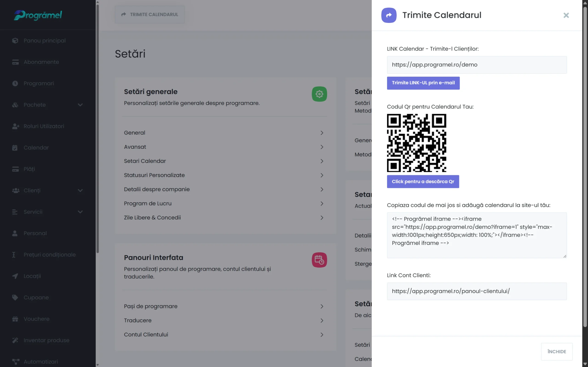This screenshot has height=367, width=588.
Task: Click the QR code image
Action: 416,143
